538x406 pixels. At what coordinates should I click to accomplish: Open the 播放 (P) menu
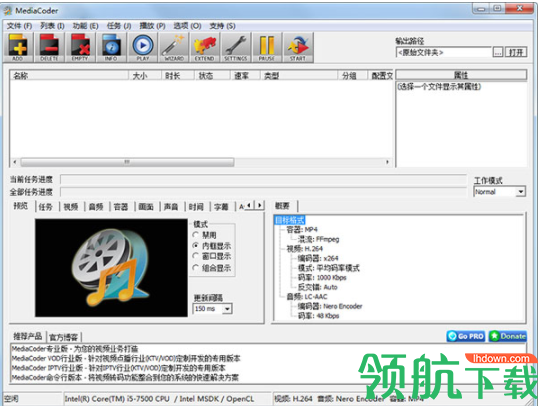coord(152,26)
